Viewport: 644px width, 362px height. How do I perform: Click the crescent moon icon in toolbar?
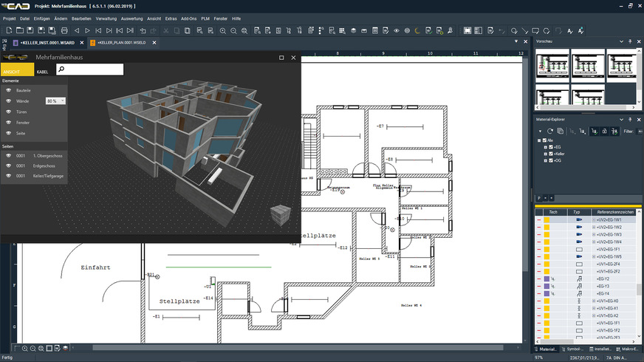[417, 31]
